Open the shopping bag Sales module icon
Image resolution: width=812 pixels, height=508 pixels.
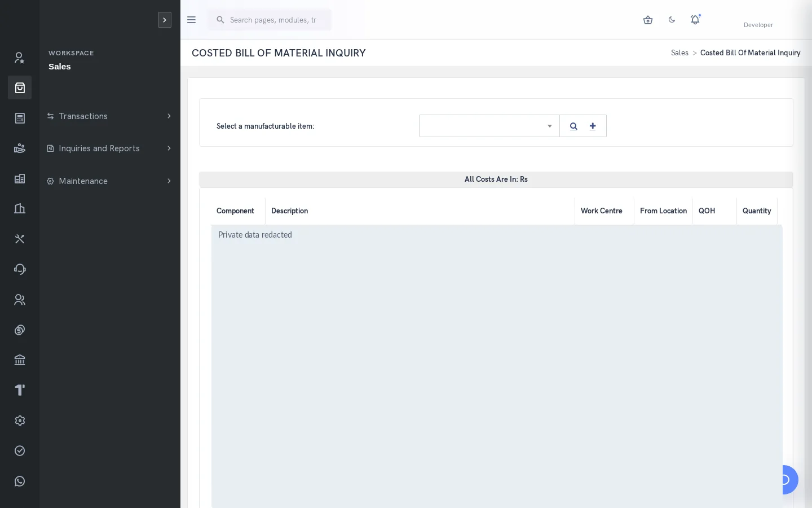(20, 87)
